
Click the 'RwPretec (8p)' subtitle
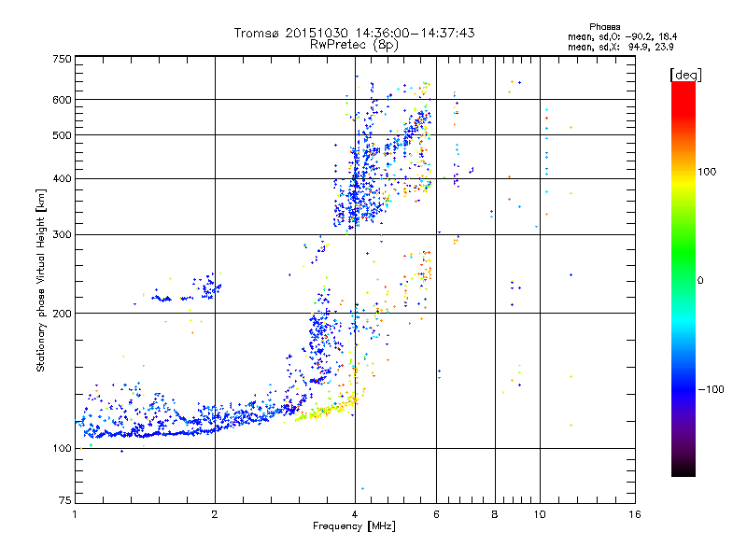[x=354, y=45]
